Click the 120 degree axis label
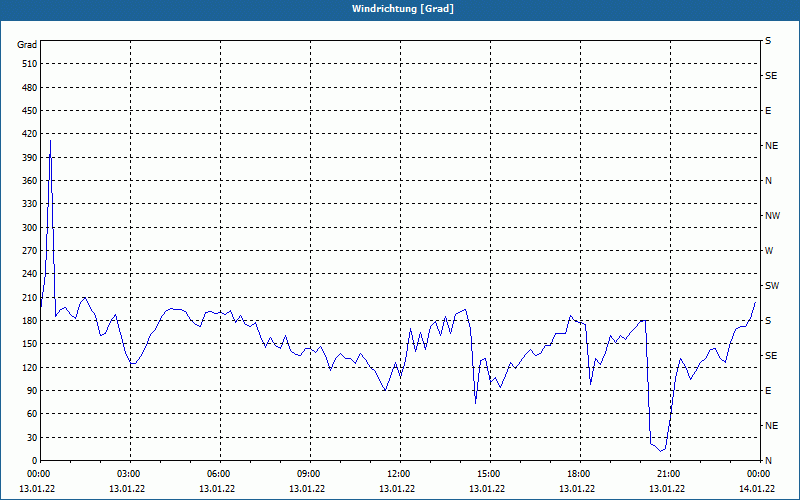800x500 pixels. (30, 367)
